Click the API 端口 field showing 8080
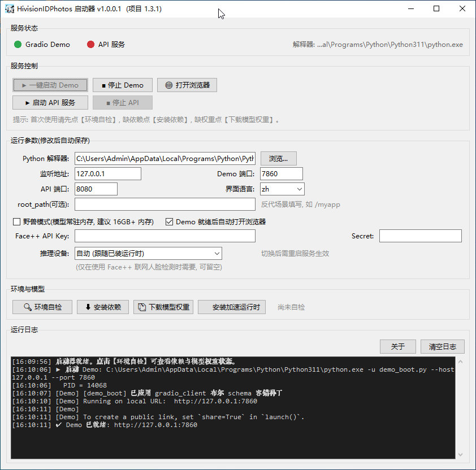Image resolution: width=476 pixels, height=470 pixels. point(96,189)
